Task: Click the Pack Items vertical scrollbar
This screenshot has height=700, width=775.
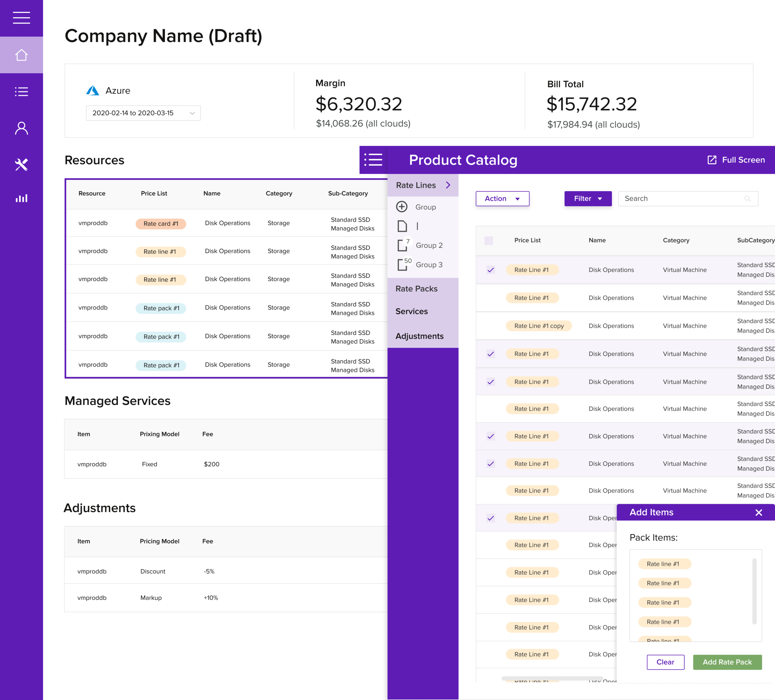Action: 754,591
